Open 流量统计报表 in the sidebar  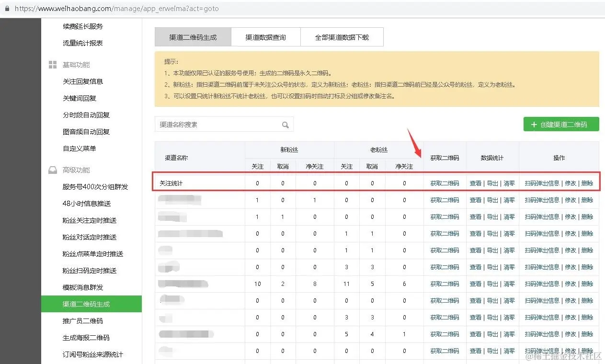(83, 43)
